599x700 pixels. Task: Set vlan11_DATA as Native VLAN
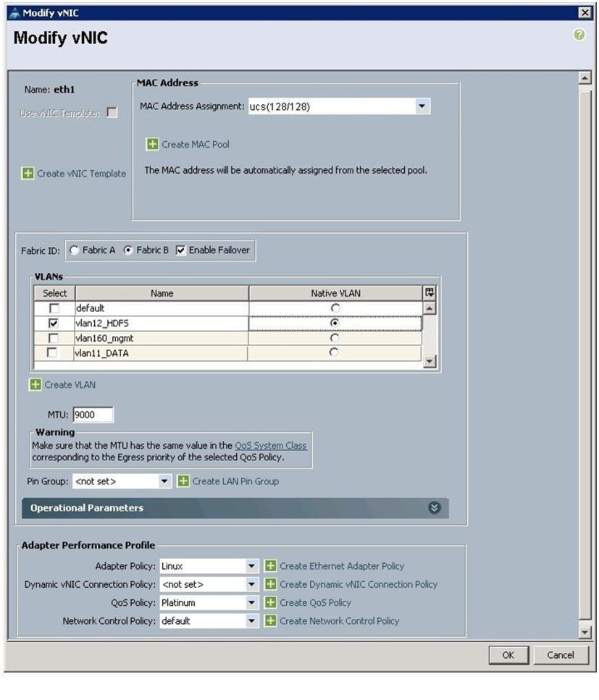(334, 353)
